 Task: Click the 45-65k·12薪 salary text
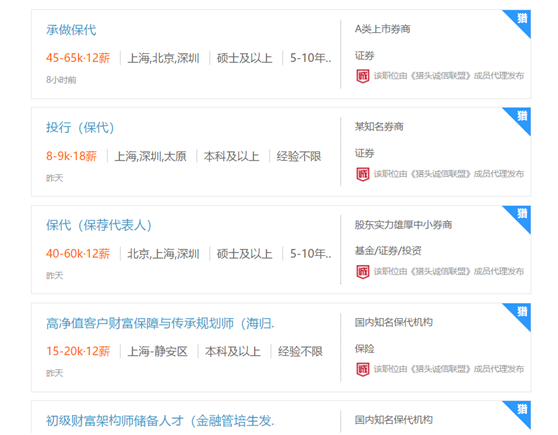point(78,58)
